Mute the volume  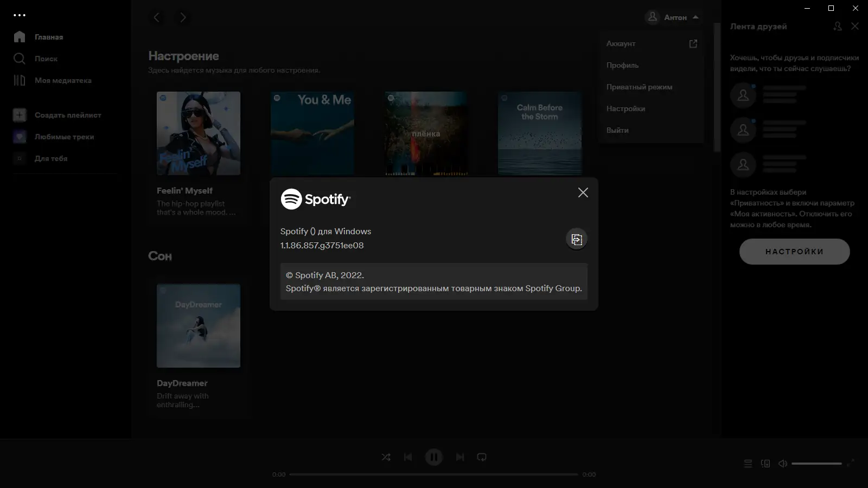tap(783, 464)
